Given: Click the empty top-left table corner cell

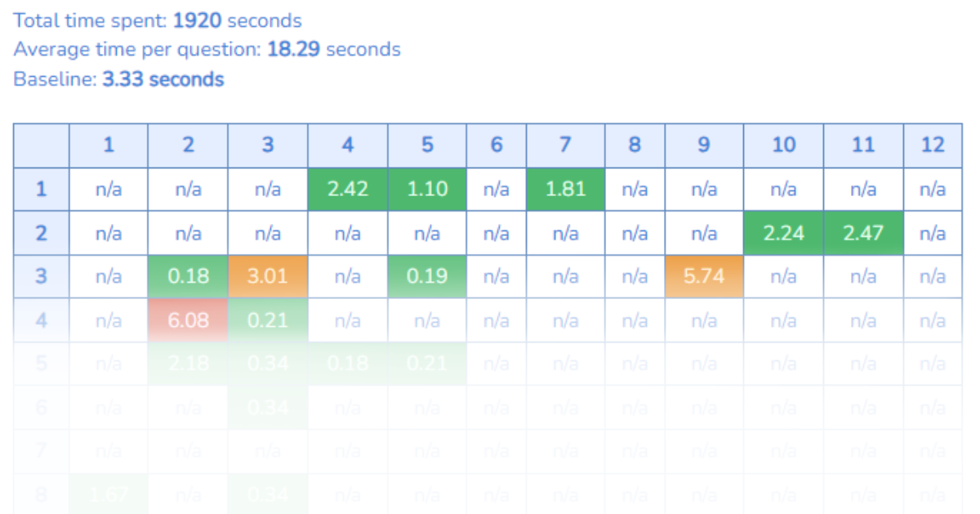Looking at the screenshot, I should pyautogui.click(x=41, y=145).
